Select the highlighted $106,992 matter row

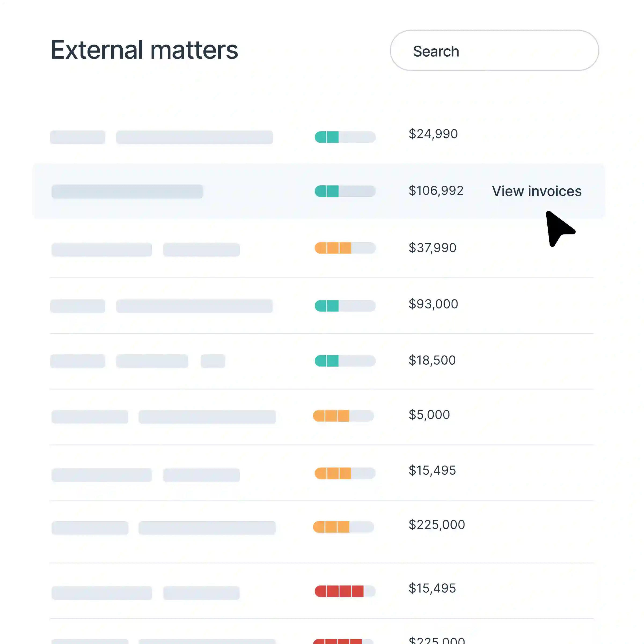pos(233,191)
